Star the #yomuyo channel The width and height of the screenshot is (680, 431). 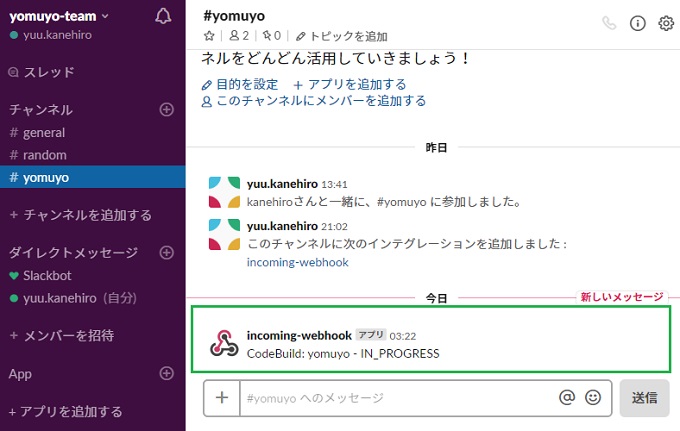(209, 36)
